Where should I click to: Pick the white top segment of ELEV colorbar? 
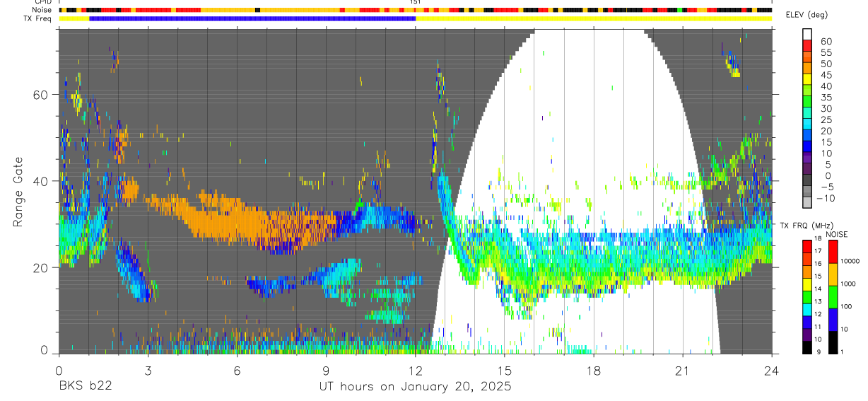807,35
